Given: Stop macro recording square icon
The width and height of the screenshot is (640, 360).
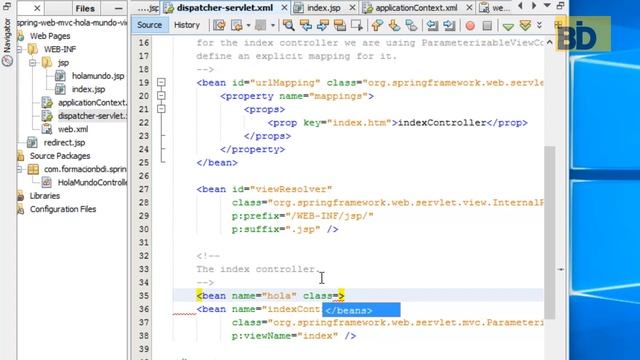Looking at the screenshot, I should click(x=487, y=26).
